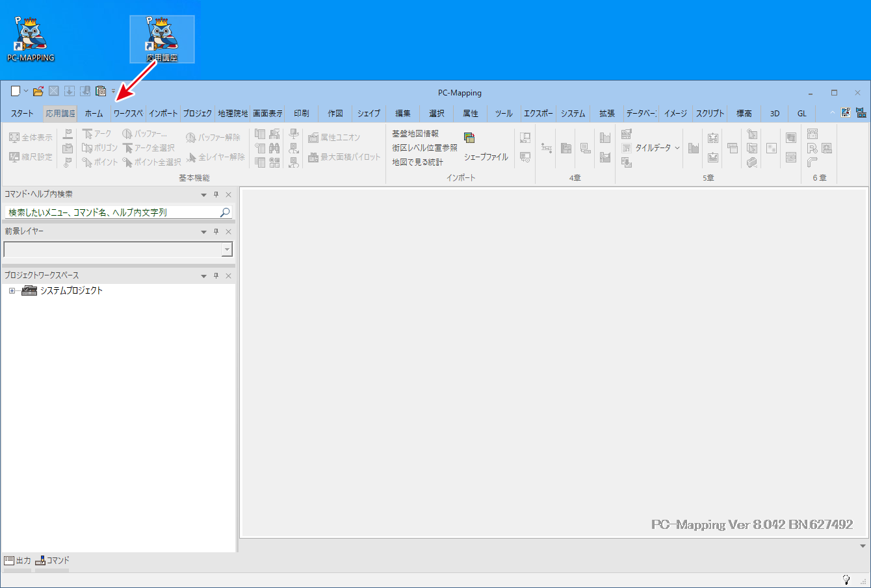Image resolution: width=871 pixels, height=588 pixels.
Task: Select the 応用講座 ribbon tab
Action: pos(60,113)
